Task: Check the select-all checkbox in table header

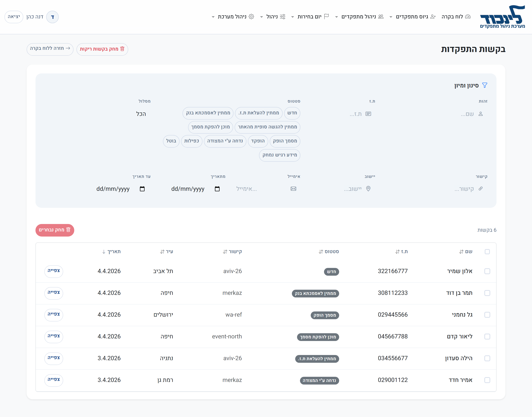Action: [487, 252]
